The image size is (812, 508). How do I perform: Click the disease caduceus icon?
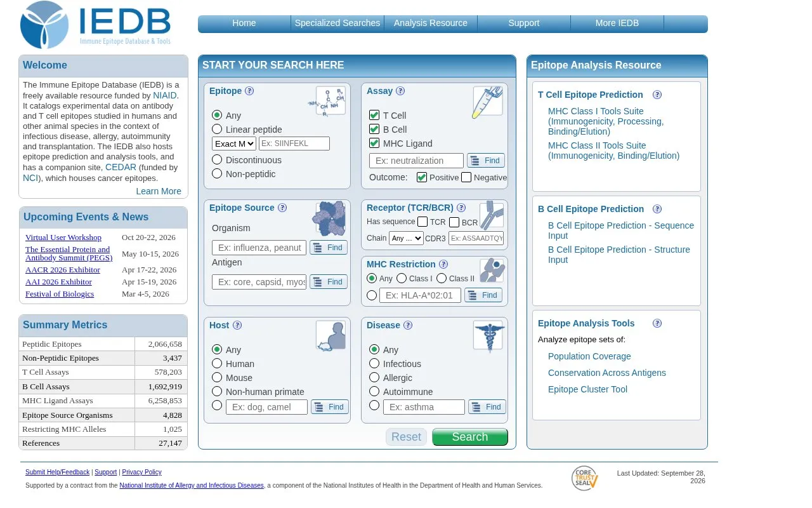click(x=488, y=336)
